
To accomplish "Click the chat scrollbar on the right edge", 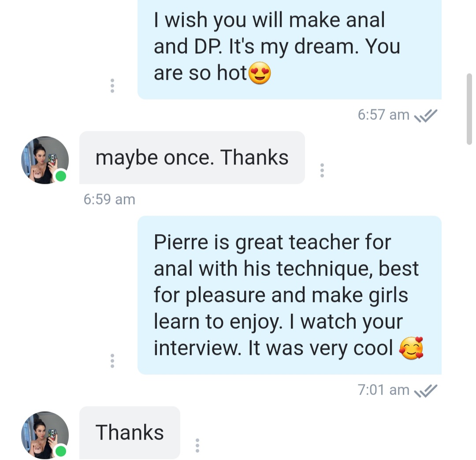I will point(469,108).
